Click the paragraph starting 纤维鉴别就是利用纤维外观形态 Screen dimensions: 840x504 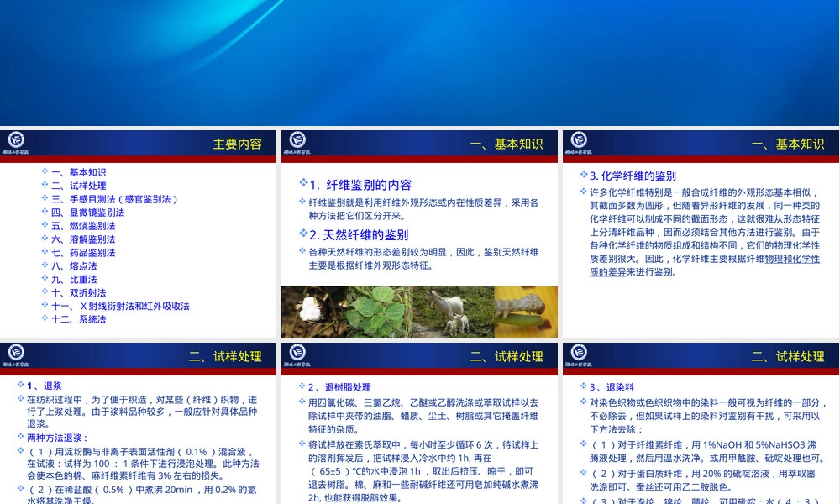pos(423,209)
